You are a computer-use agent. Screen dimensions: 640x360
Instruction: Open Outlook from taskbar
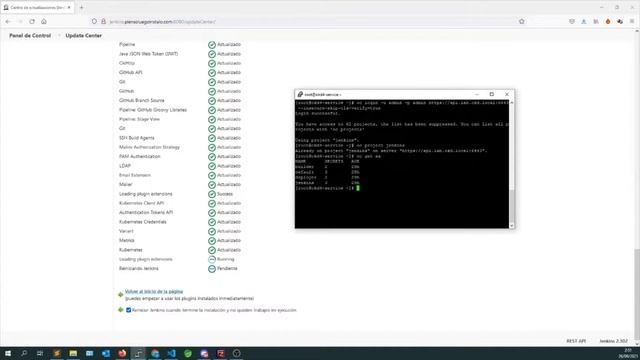(x=106, y=353)
